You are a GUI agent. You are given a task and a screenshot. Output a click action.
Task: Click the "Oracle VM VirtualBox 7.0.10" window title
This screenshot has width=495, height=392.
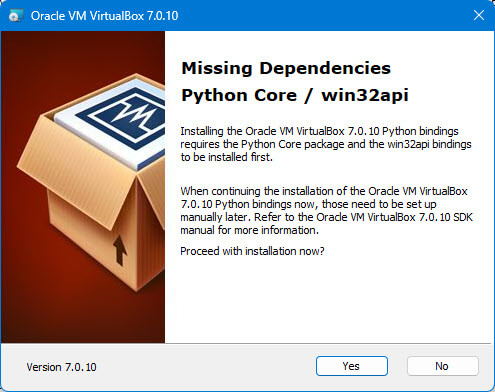coord(104,16)
